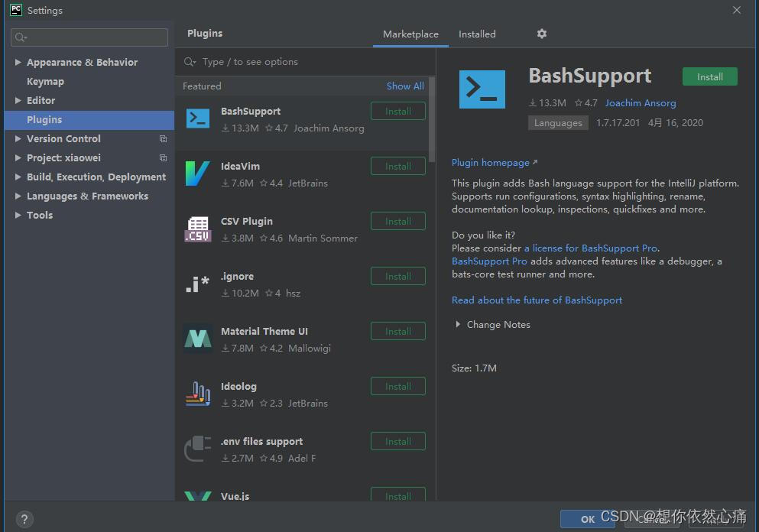Viewport: 759px width, 532px height.
Task: Install the .env files support plugin
Action: coord(398,441)
